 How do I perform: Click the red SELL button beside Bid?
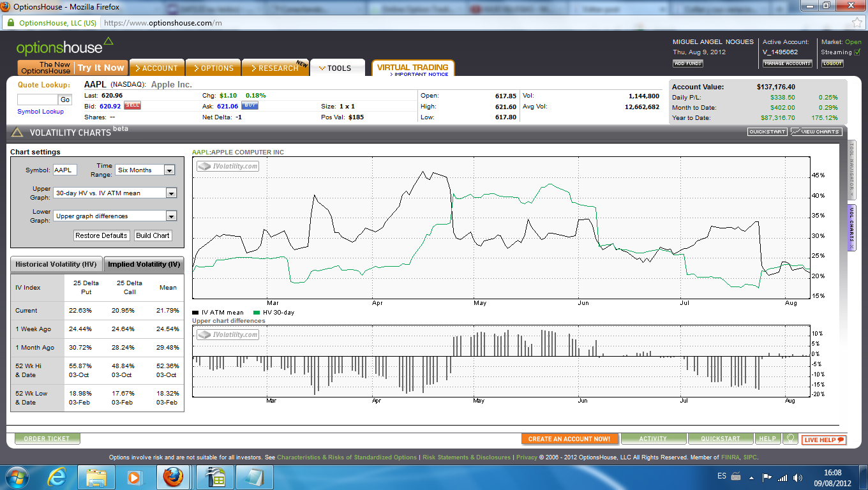(x=132, y=105)
